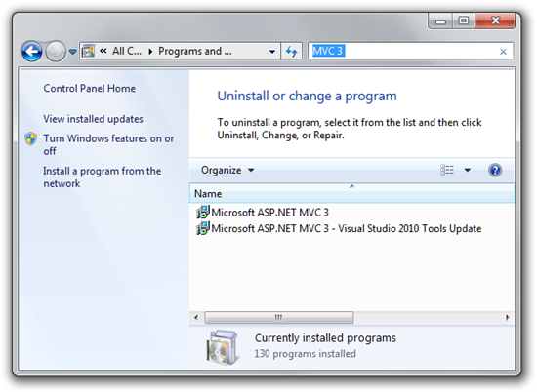Open Turn Windows features on or off

click(108, 144)
